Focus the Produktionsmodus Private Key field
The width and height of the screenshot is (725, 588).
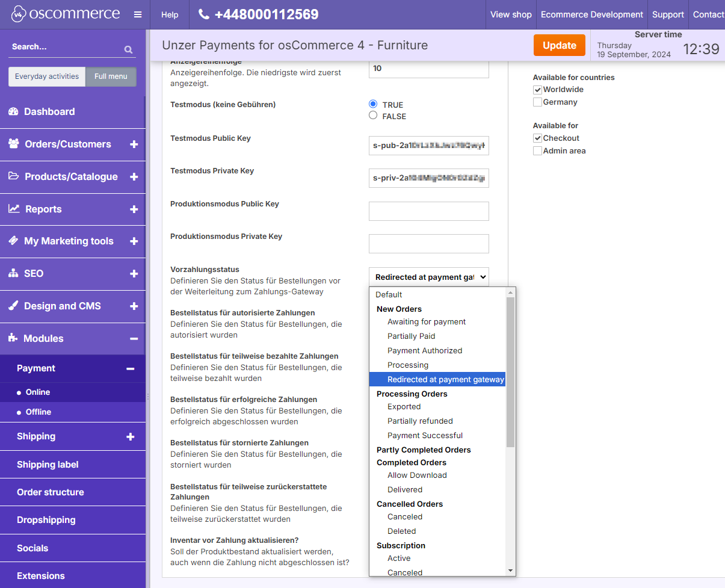click(x=429, y=244)
